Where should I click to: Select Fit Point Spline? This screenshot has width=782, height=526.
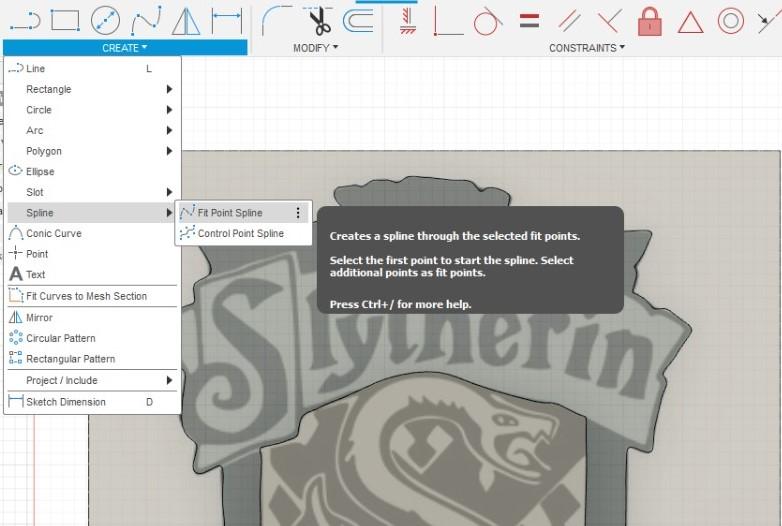coord(243,213)
